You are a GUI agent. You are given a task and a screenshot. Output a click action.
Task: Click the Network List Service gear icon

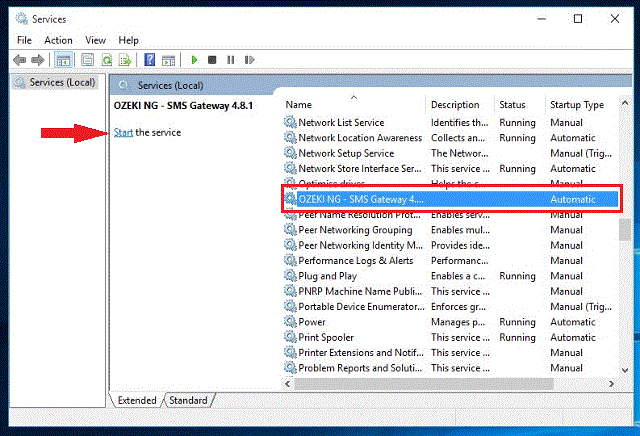[290, 122]
